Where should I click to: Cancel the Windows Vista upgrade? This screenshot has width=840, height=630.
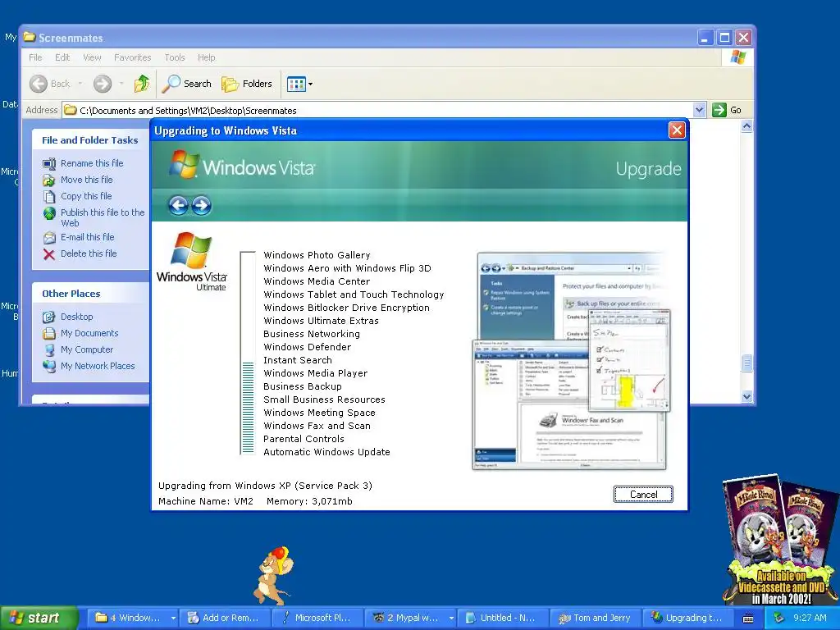[x=643, y=495]
